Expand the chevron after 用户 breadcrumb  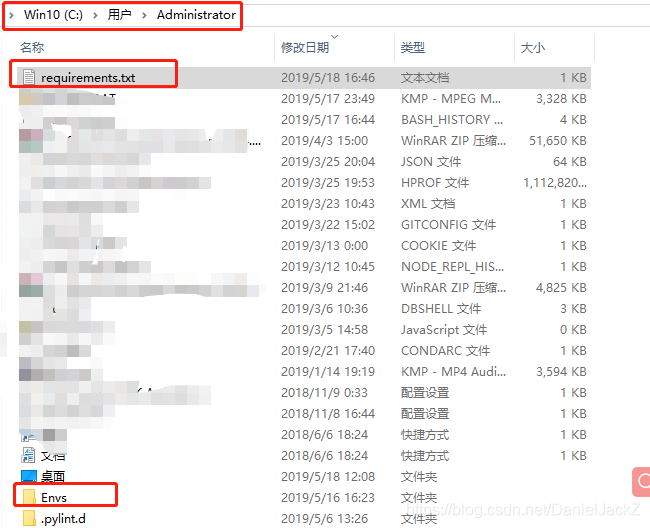(144, 15)
